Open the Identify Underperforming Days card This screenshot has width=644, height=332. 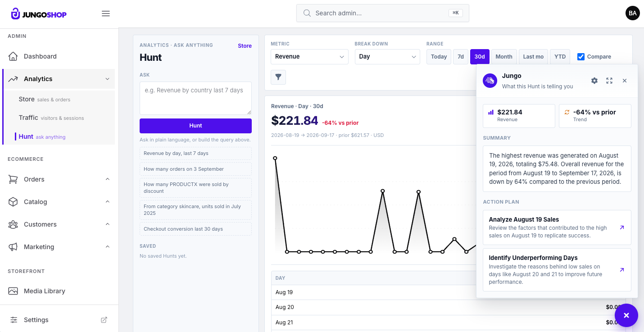(x=557, y=270)
